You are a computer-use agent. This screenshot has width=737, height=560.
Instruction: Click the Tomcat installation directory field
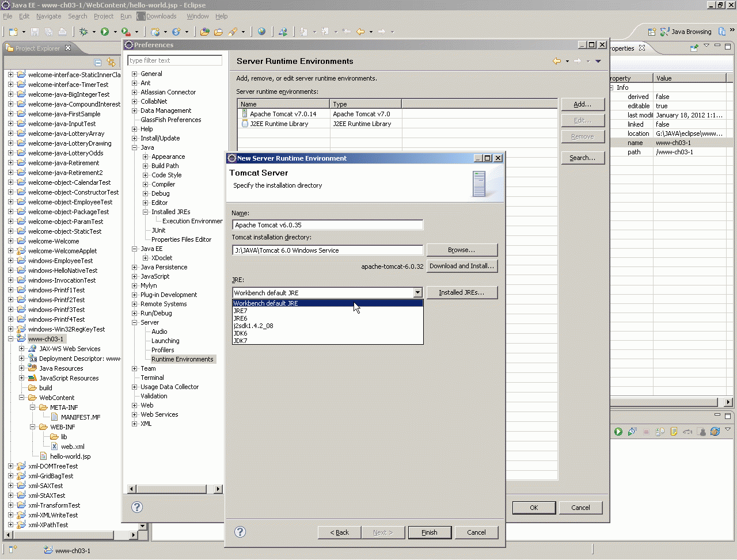click(x=328, y=250)
